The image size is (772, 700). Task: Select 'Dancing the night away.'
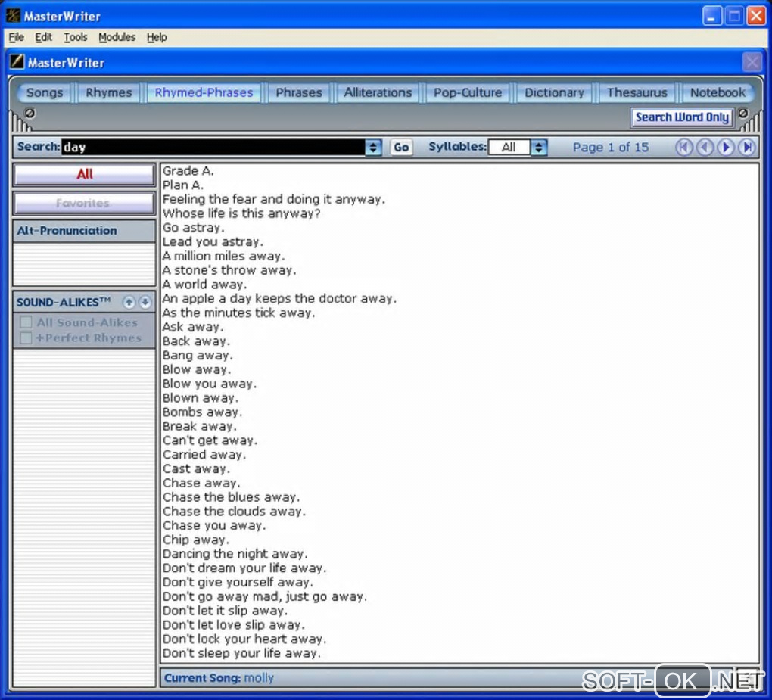pos(235,554)
